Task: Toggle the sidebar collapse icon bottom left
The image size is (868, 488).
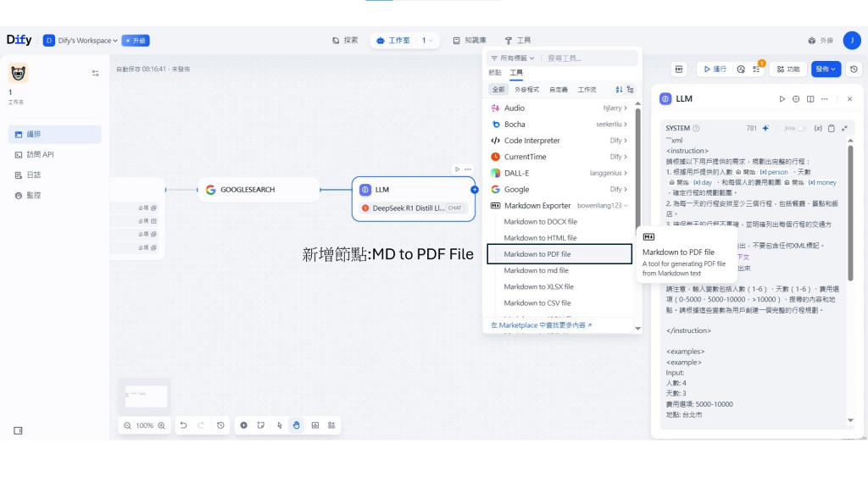Action: pos(18,430)
